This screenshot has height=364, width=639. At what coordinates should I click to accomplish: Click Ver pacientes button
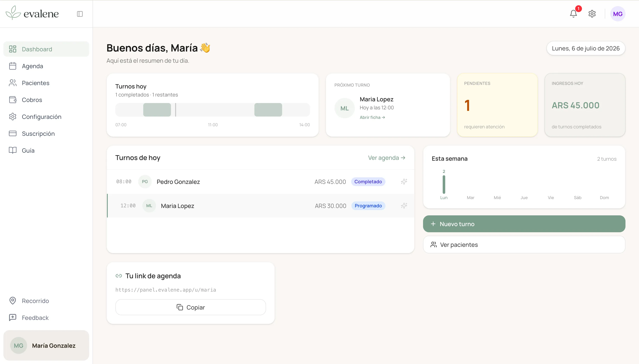524,244
